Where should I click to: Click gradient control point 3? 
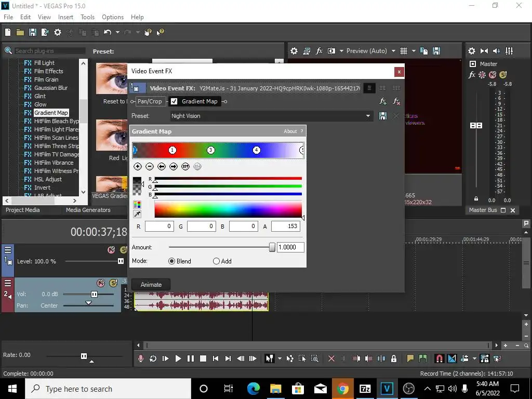click(211, 150)
